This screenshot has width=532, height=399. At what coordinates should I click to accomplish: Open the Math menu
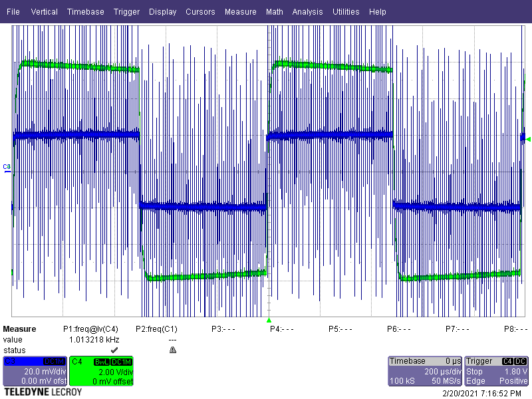click(275, 11)
